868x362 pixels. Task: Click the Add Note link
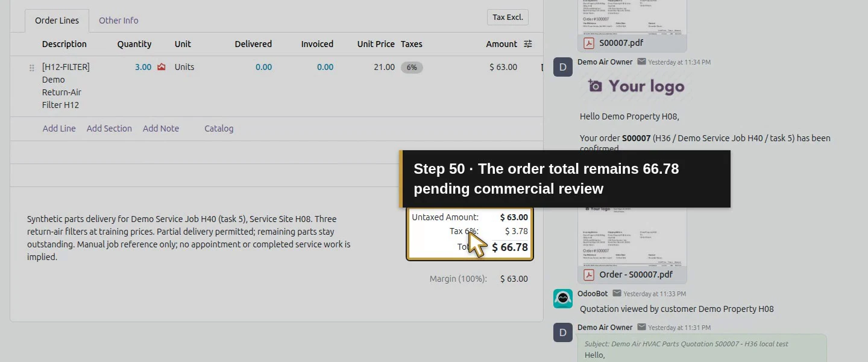click(x=161, y=129)
